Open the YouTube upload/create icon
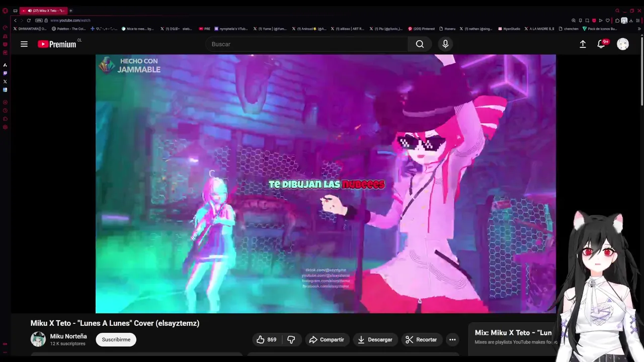 click(x=583, y=44)
